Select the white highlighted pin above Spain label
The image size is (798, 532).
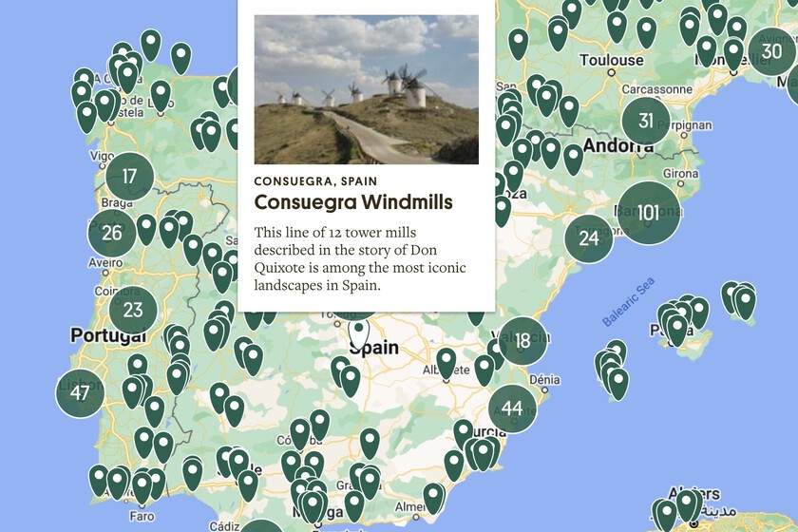(x=359, y=332)
